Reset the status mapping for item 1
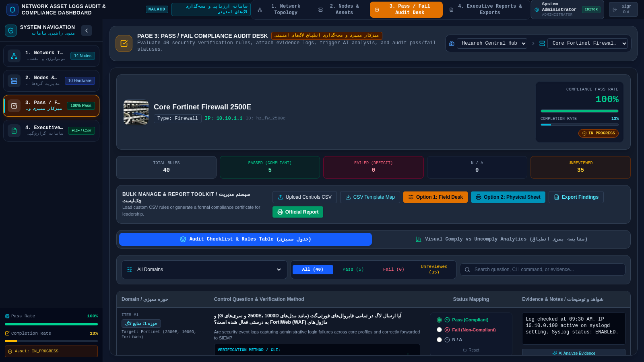The image size is (644, 362). (x=471, y=350)
